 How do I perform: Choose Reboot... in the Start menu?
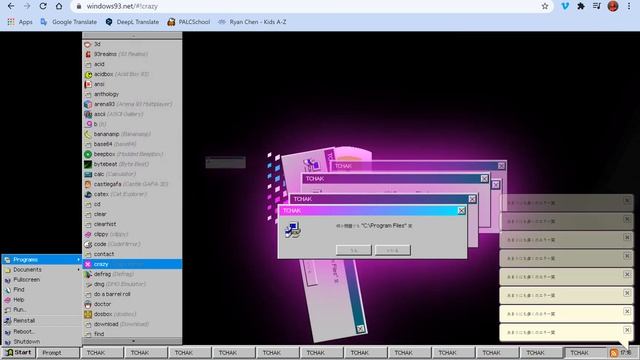coord(41,331)
